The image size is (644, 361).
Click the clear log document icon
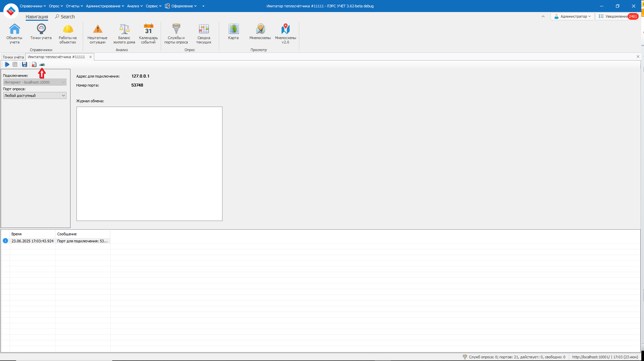tap(34, 65)
